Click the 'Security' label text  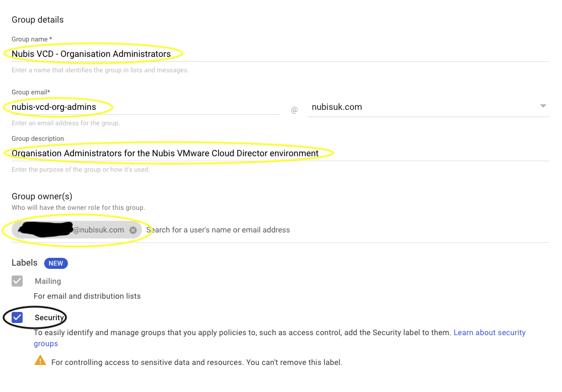[x=50, y=317]
